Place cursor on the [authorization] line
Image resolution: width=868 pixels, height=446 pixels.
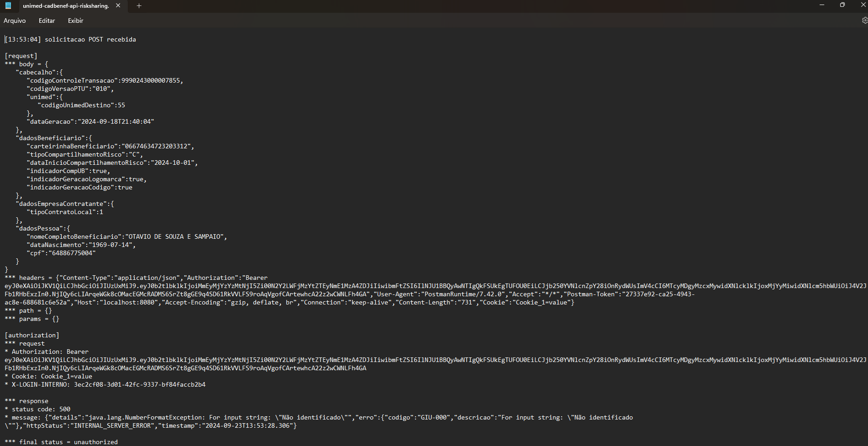pos(32,336)
